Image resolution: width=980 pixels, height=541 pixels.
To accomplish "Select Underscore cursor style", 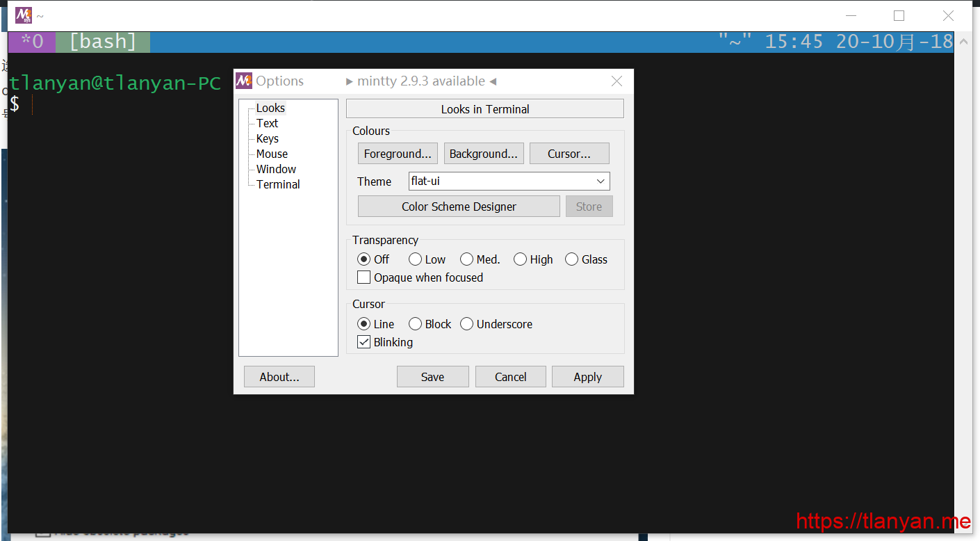I will click(x=467, y=324).
